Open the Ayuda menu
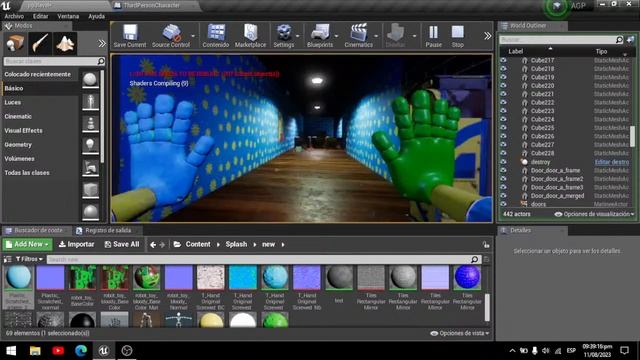Viewport: 640px width, 360px height. [97, 16]
